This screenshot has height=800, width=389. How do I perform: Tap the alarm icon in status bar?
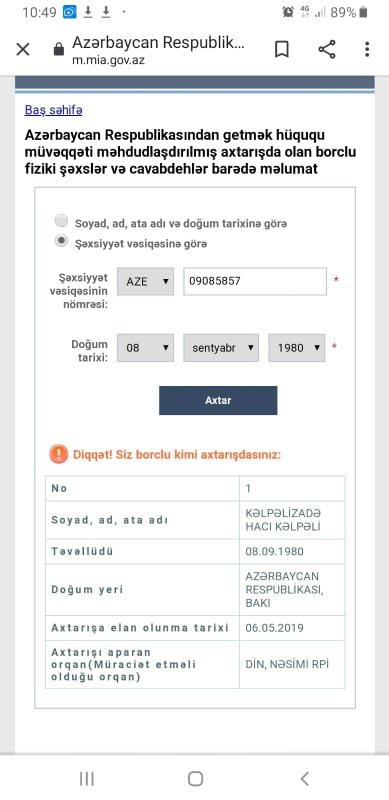click(288, 12)
